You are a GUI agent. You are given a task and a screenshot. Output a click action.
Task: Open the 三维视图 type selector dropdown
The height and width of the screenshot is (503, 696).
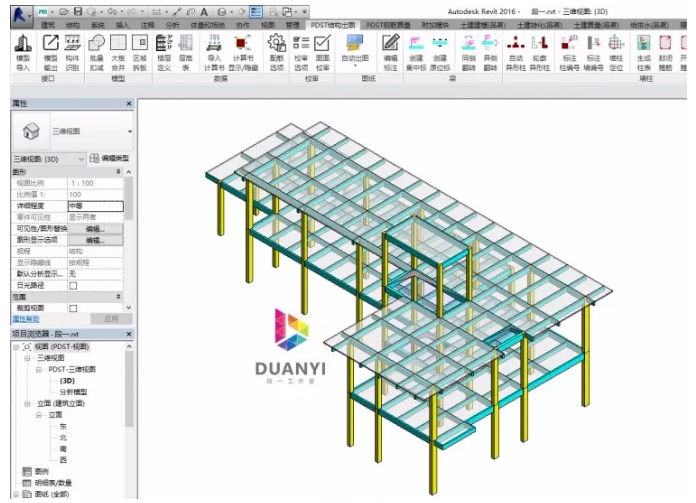pos(130,131)
